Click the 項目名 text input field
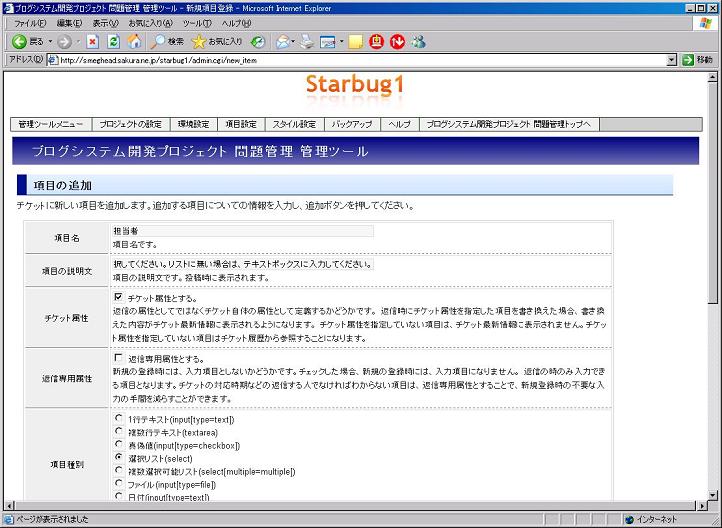 click(243, 230)
